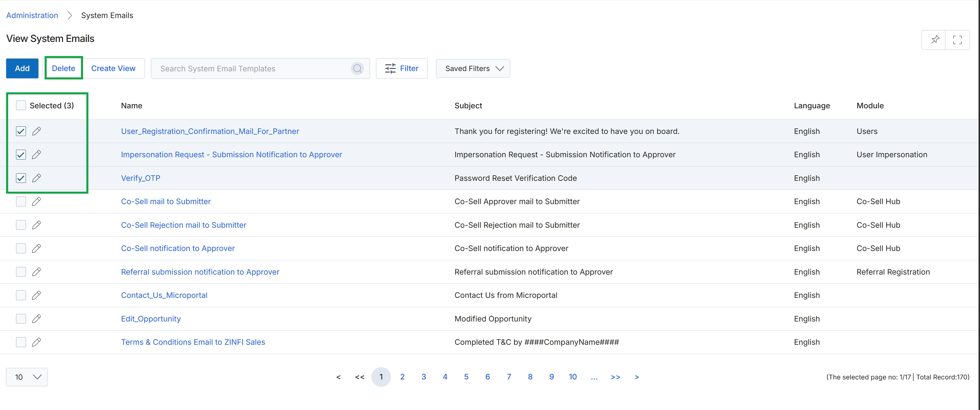Go to page 5
Screen dimensions: 980x410
[x=466, y=377]
